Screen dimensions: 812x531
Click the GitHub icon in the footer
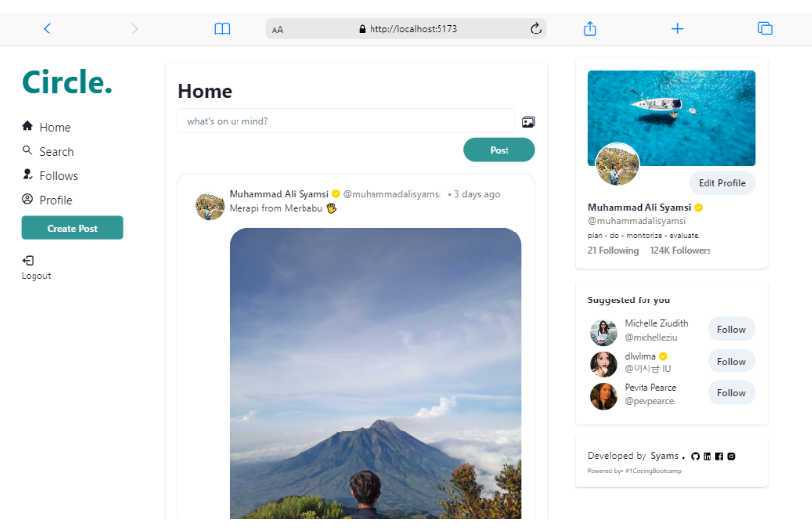coord(695,456)
